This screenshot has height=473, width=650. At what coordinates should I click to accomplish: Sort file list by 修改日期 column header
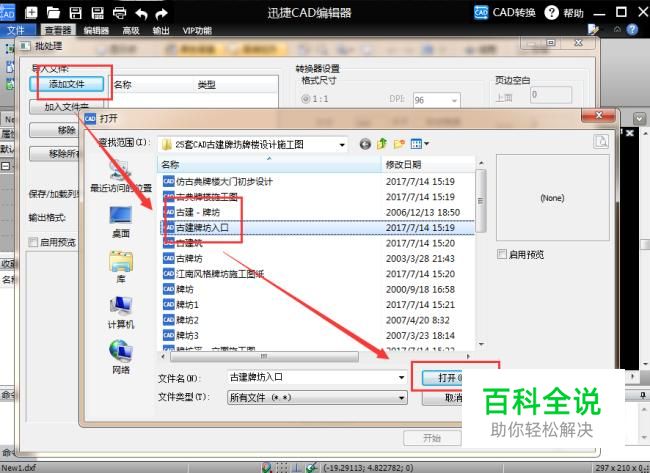(x=428, y=164)
